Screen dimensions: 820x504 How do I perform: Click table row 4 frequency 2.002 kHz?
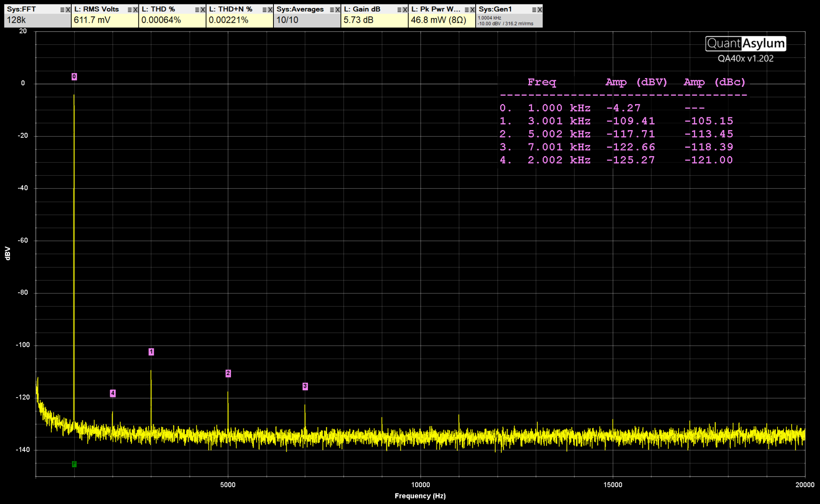(559, 160)
